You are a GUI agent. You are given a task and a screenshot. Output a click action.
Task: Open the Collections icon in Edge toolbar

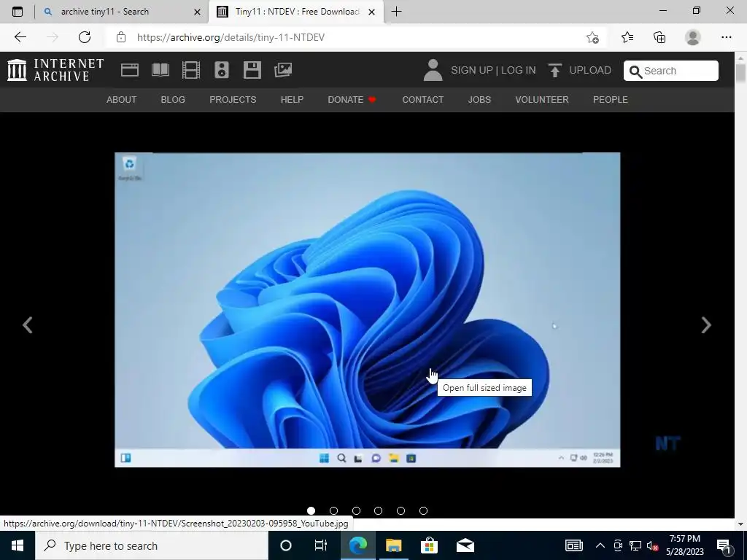click(659, 37)
